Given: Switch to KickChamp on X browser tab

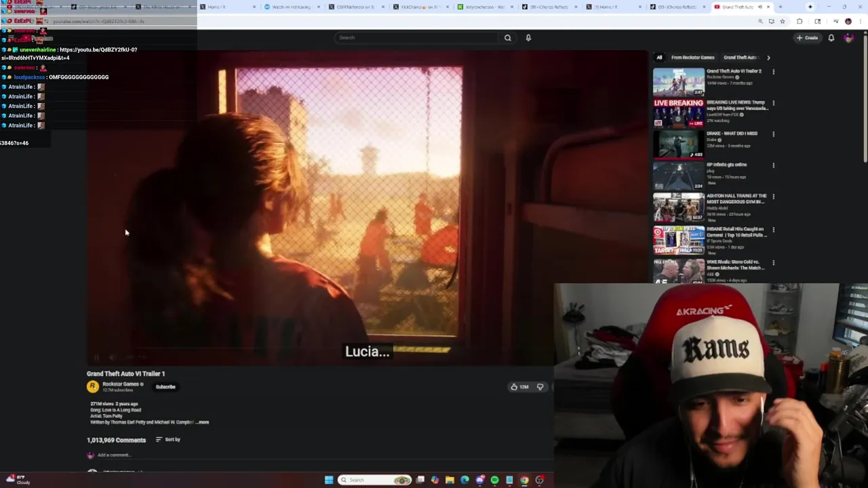Looking at the screenshot, I should [x=420, y=7].
